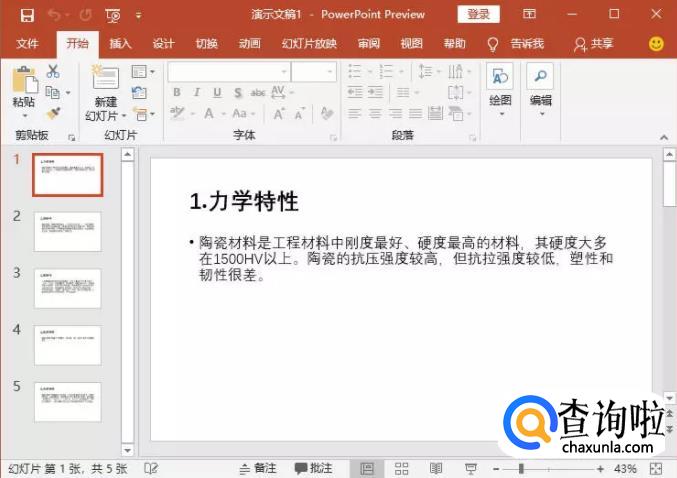Click the Increase font size icon

(x=278, y=114)
